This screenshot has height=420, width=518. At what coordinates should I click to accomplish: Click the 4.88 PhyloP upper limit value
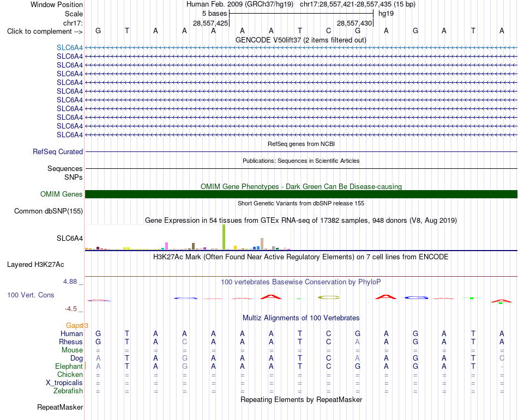[70, 282]
